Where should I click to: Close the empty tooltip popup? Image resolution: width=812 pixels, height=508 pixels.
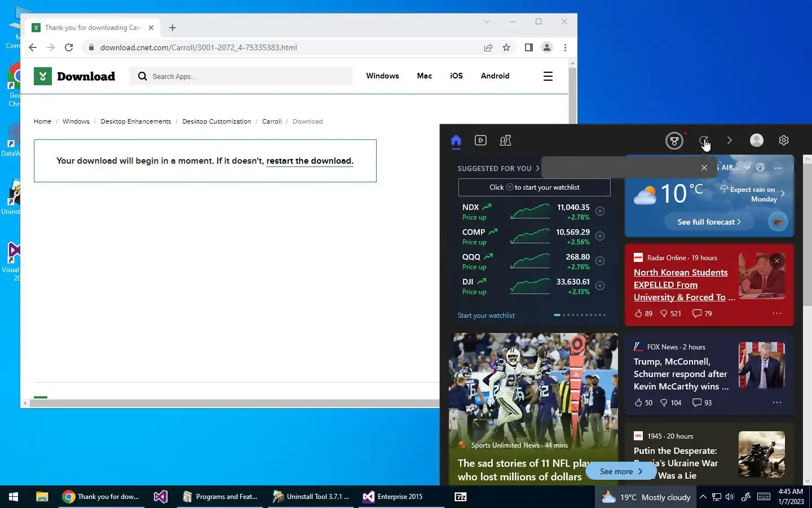704,168
